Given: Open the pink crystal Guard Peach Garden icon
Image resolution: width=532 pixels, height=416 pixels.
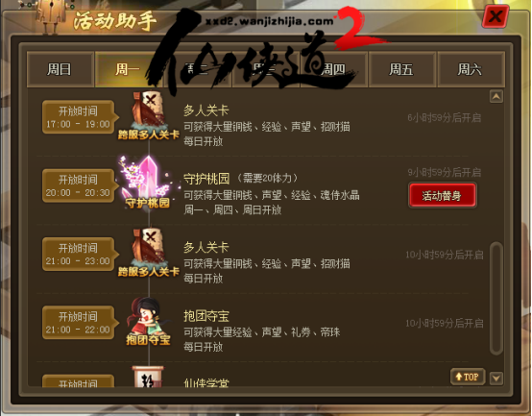Looking at the screenshot, I should coord(148,183).
